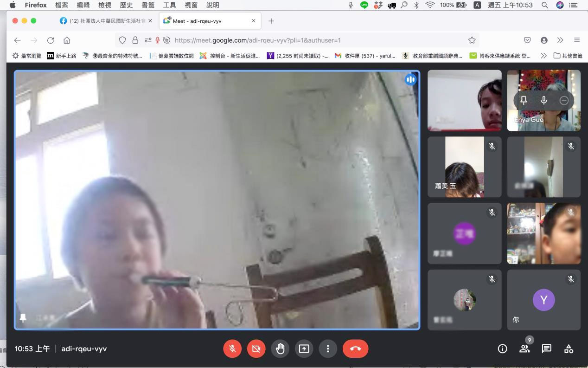Image resolution: width=588 pixels, height=368 pixels.
Task: Show the participants people panel
Action: pyautogui.click(x=524, y=349)
